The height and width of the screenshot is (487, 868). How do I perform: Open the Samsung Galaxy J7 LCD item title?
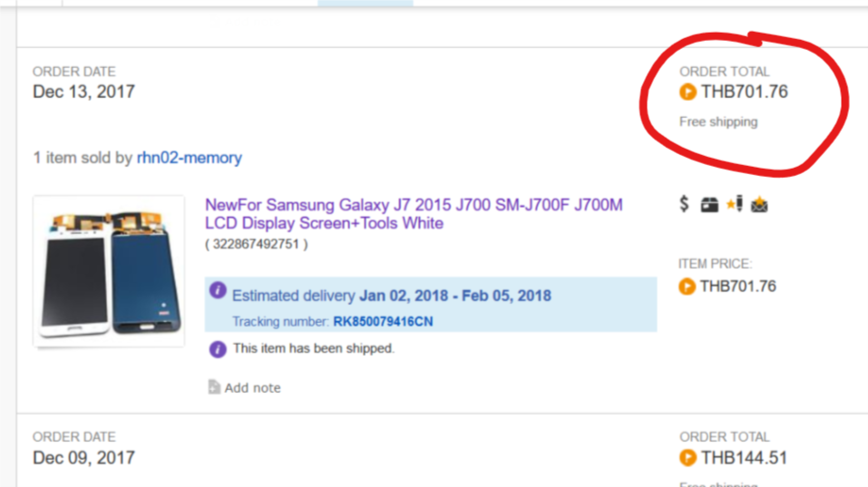tap(414, 214)
